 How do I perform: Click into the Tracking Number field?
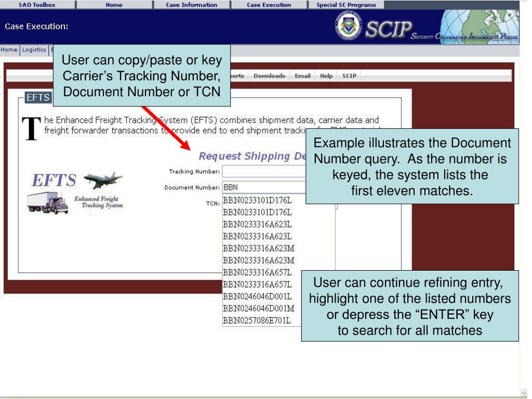tap(264, 171)
